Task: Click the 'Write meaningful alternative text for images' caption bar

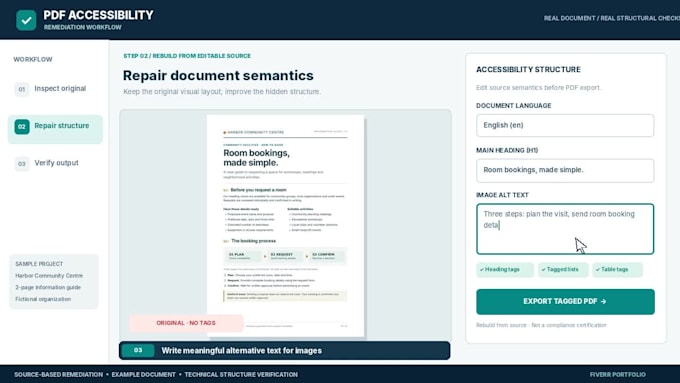Action: pyautogui.click(x=284, y=350)
